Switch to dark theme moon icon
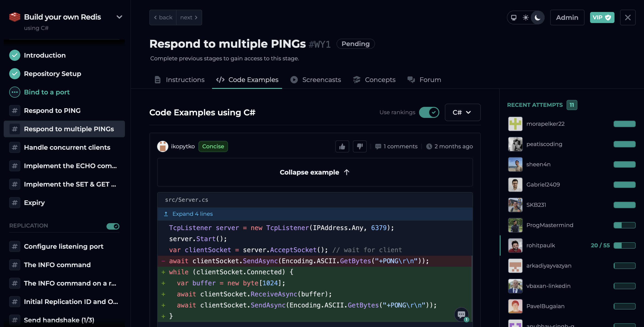This screenshot has width=644, height=327. coord(537,18)
